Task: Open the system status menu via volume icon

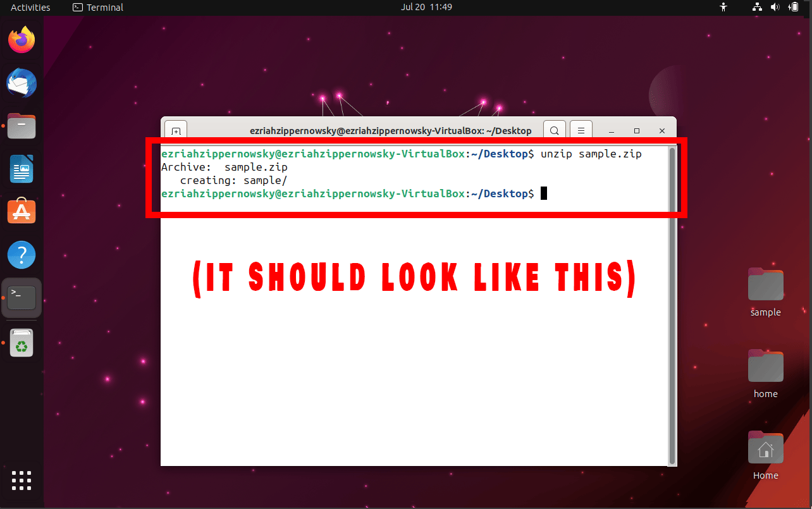Action: tap(775, 7)
